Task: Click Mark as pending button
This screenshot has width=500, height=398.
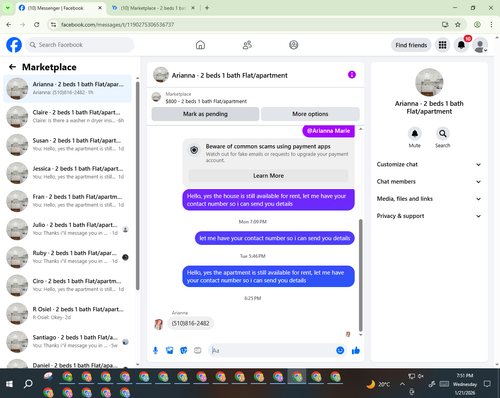Action: point(205,114)
